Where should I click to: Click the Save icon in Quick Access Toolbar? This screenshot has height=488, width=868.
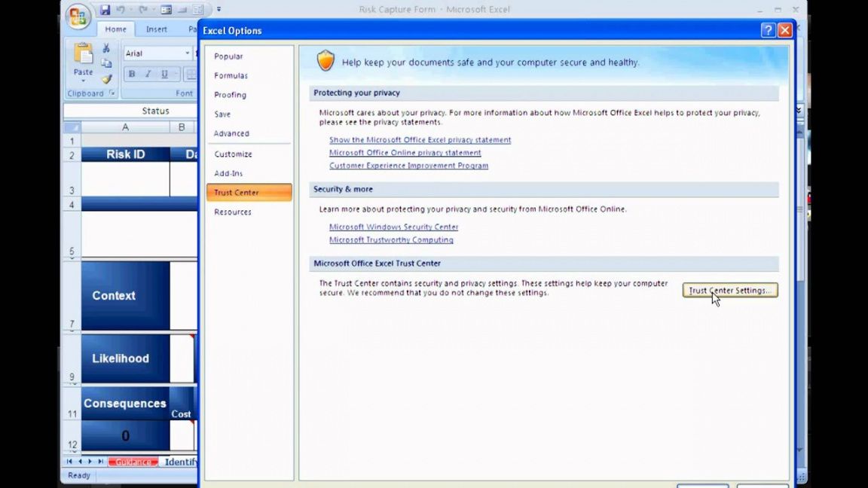(105, 10)
